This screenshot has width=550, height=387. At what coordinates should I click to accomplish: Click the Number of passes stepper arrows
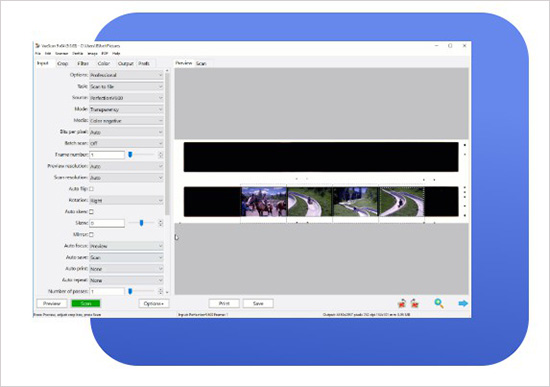tap(161, 291)
